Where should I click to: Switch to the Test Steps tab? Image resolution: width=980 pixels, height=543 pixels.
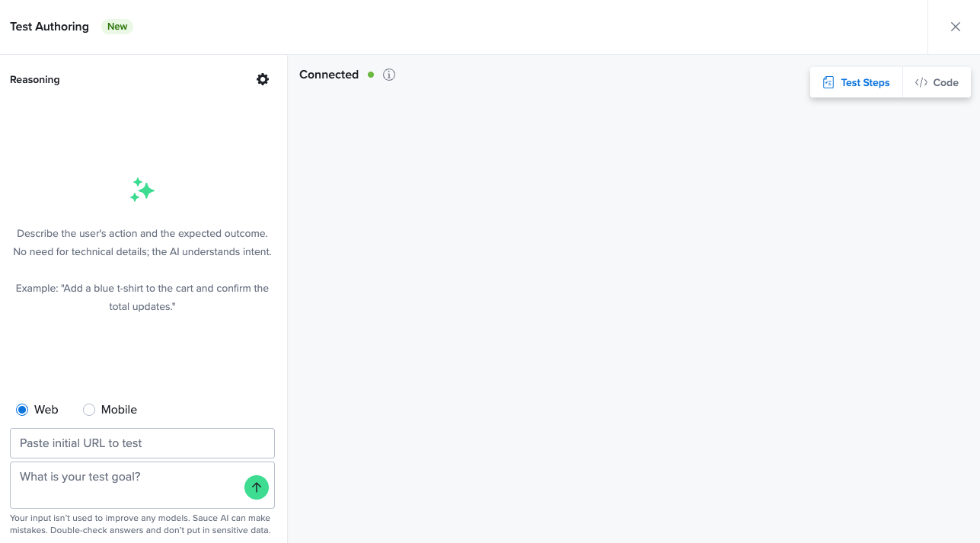click(x=857, y=82)
